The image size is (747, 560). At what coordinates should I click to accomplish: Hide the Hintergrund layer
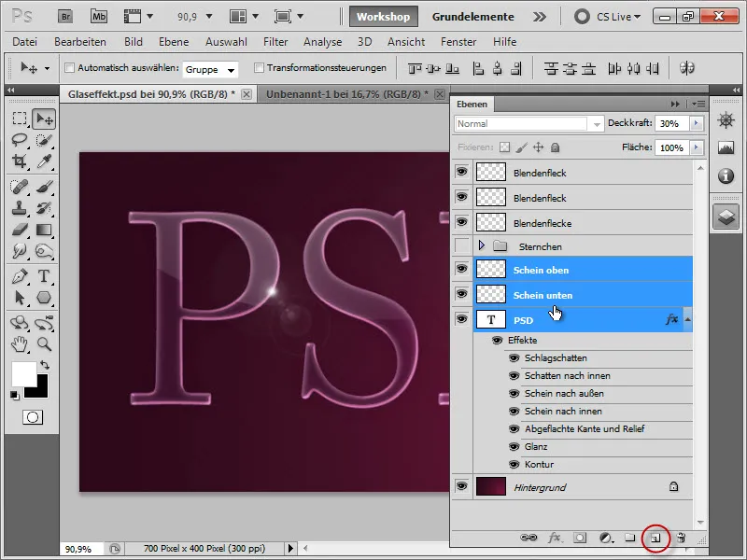tap(461, 486)
